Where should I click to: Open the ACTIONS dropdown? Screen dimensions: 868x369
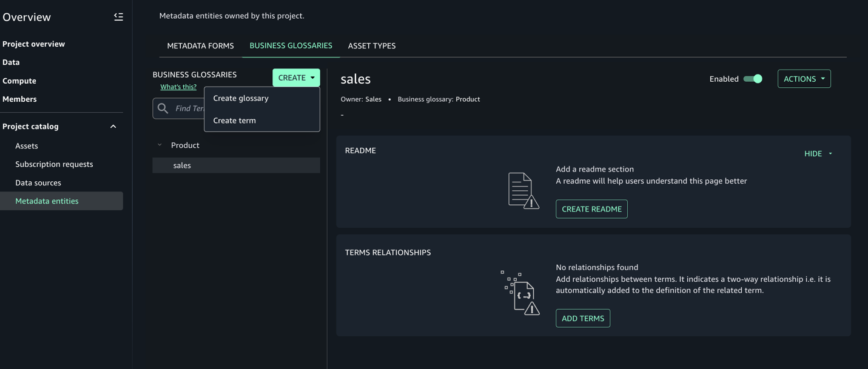804,79
